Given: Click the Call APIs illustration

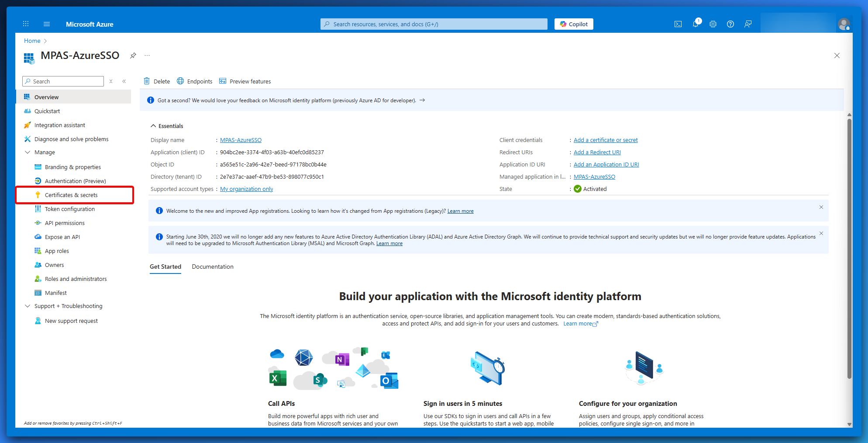Looking at the screenshot, I should pos(333,368).
